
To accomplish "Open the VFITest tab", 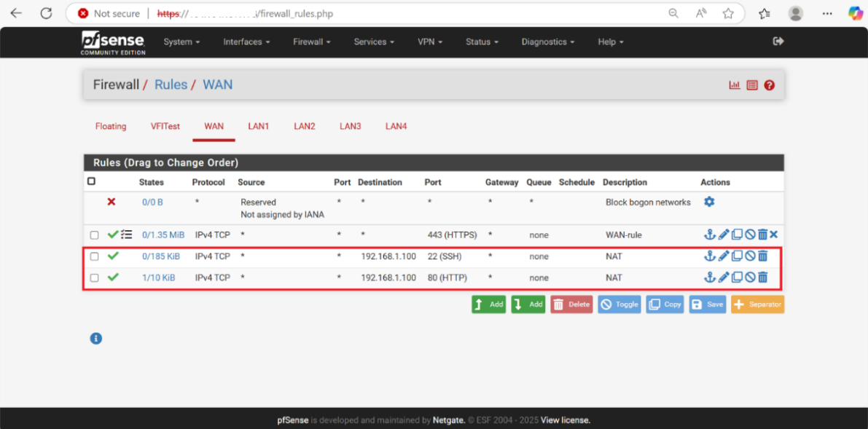I will [165, 126].
